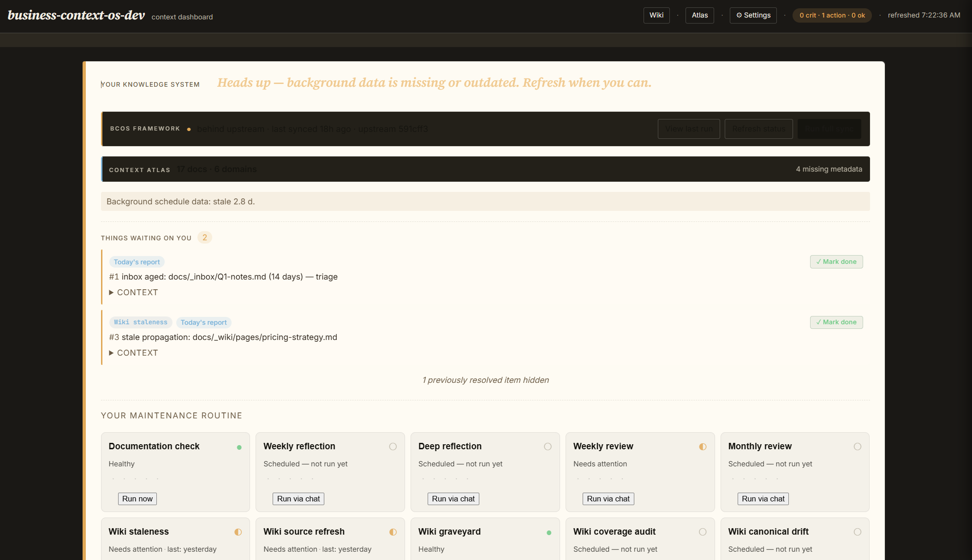Click the 'Wiki staleness' tag on item #3
The height and width of the screenshot is (560, 972).
click(141, 322)
